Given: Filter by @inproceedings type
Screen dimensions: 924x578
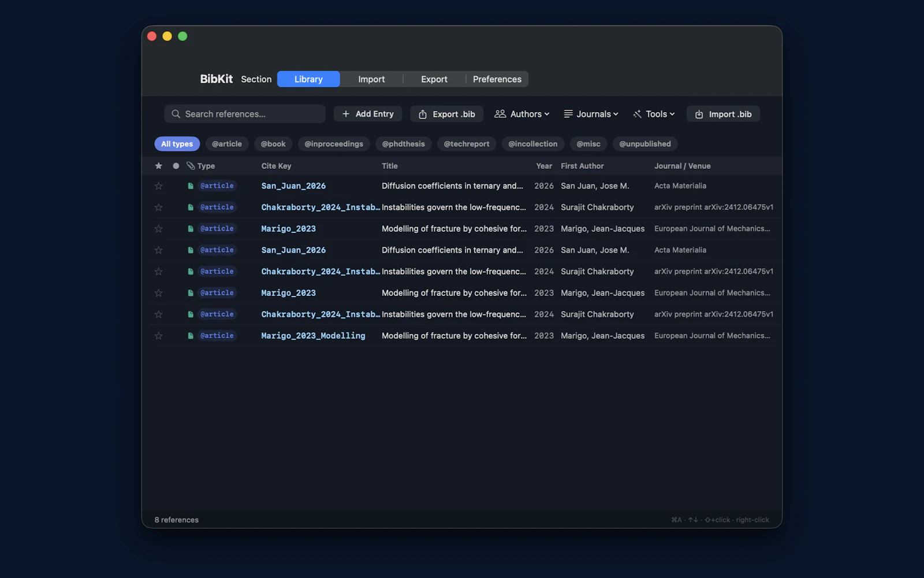Looking at the screenshot, I should 334,144.
